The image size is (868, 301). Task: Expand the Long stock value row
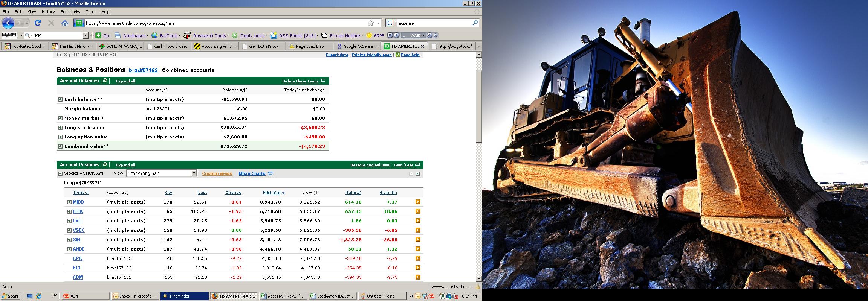[x=60, y=128]
